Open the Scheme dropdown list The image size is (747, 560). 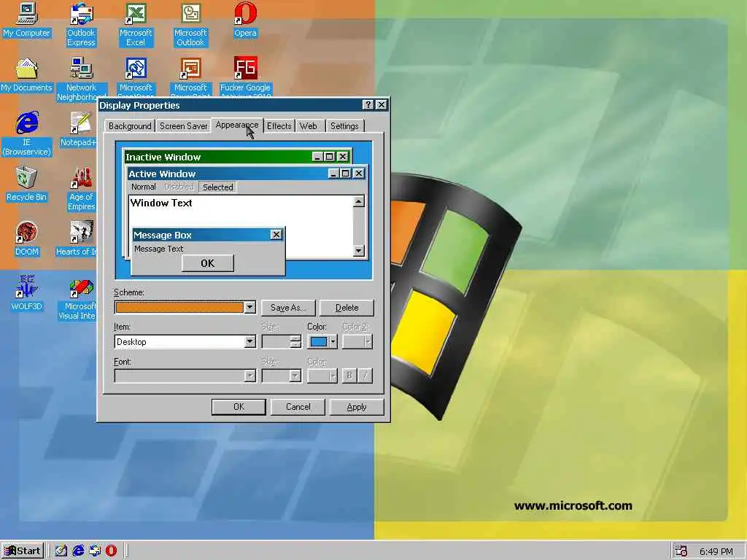click(249, 307)
